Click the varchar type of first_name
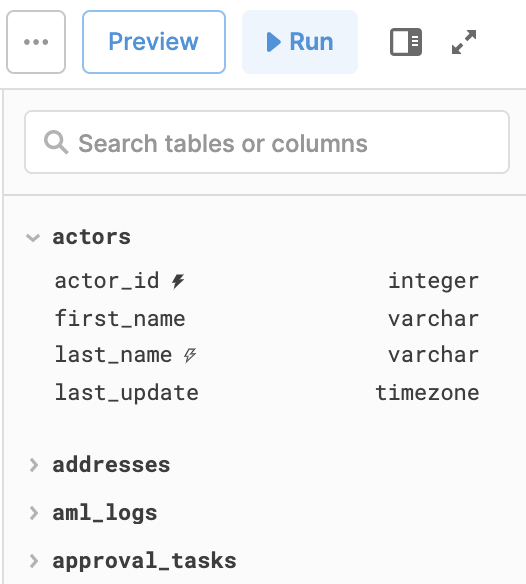526x584 pixels. pos(434,319)
